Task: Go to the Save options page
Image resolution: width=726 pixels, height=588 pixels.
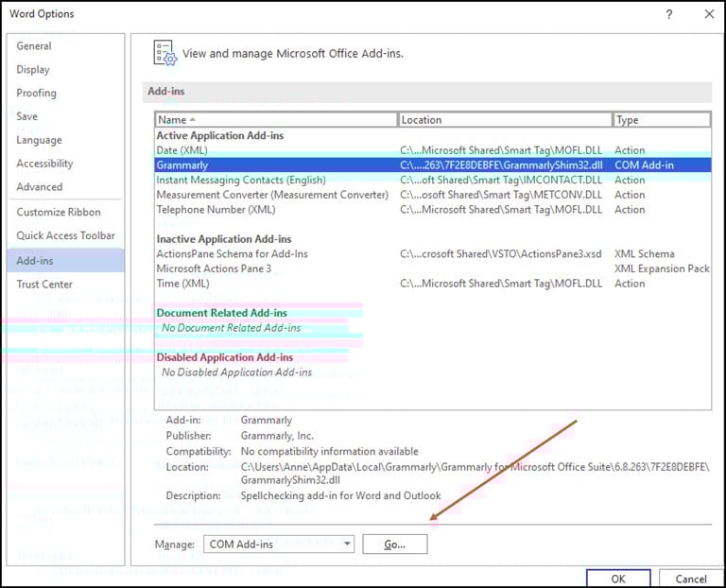Action: click(x=26, y=116)
